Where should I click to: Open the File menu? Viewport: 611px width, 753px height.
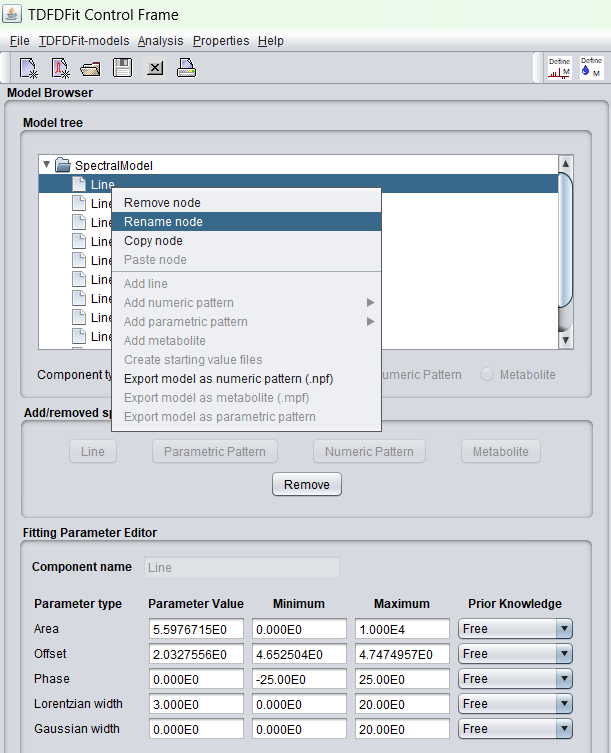(20, 41)
